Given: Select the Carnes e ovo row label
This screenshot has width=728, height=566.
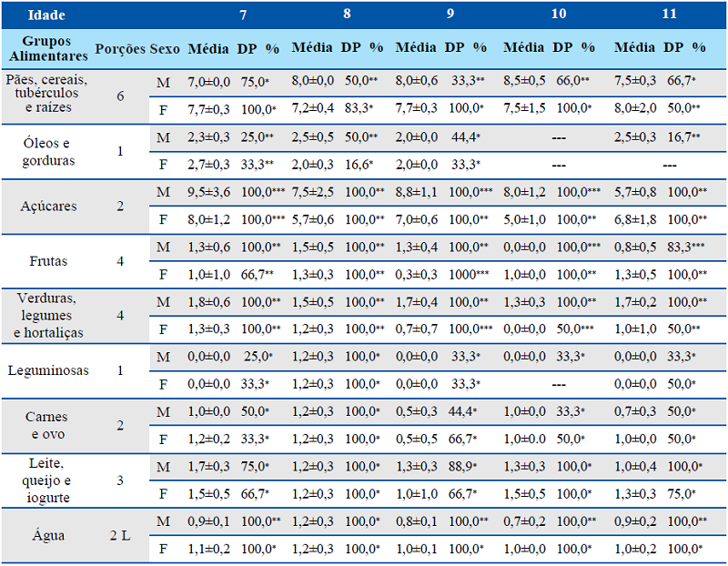Looking at the screenshot, I should 46,426.
